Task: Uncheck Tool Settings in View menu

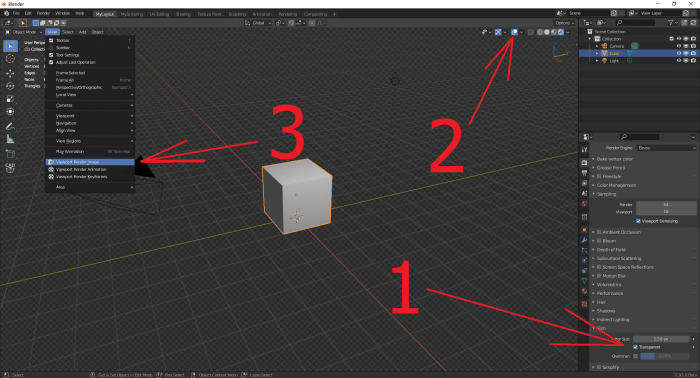Action: click(51, 55)
